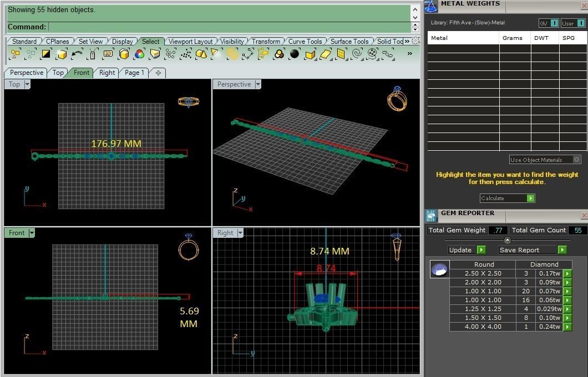Image resolution: width=588 pixels, height=377 pixels.
Task: Click the Metal Weights scale icon
Action: 431,6
